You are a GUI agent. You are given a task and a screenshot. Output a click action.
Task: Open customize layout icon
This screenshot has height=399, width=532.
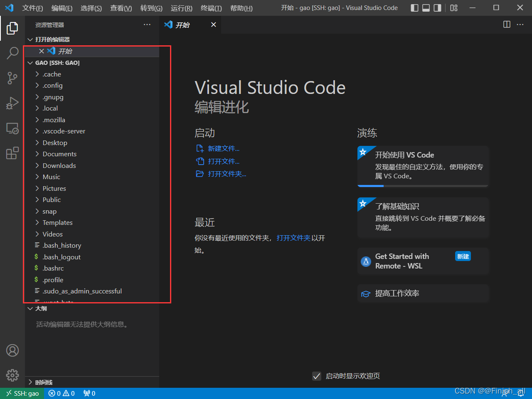[454, 8]
